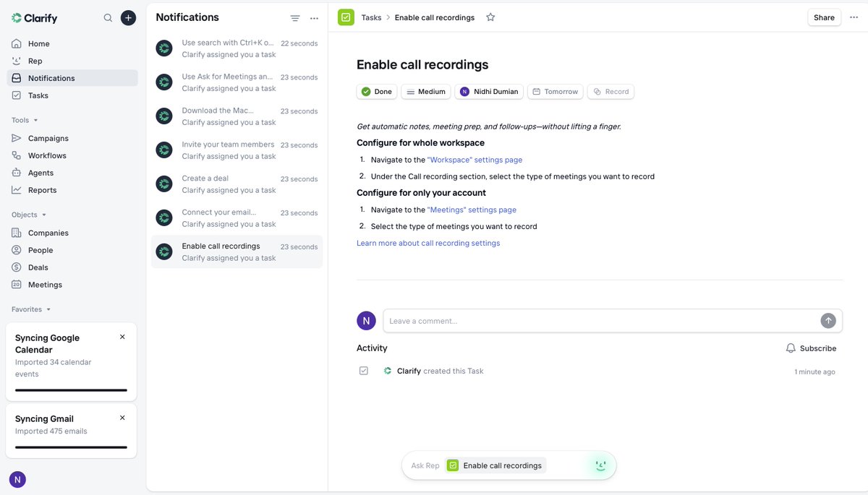Click the Gmail sync progress bar

[71, 447]
